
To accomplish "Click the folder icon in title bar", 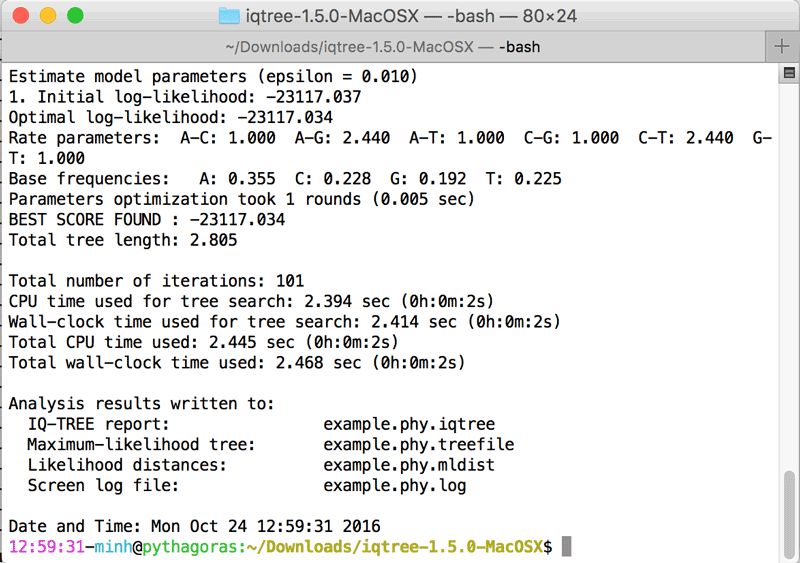I will [229, 16].
